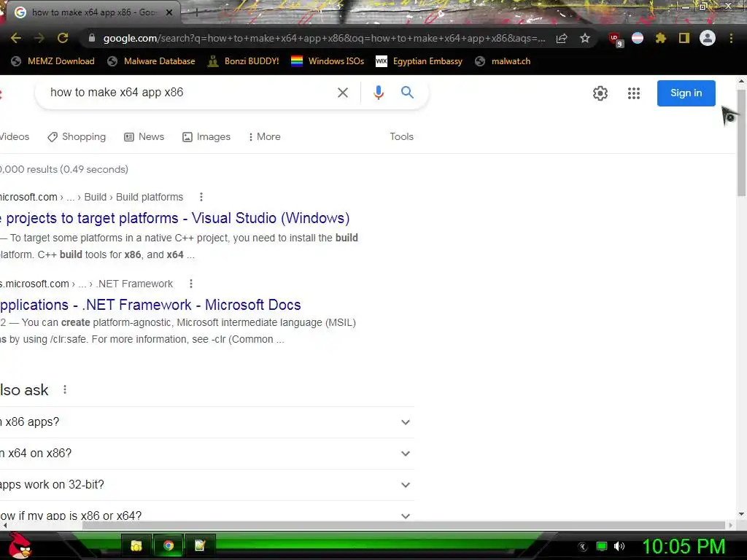Screen dimensions: 747x560
Task: Open the Bonzi BUDDY! bookmark
Action: (244, 61)
